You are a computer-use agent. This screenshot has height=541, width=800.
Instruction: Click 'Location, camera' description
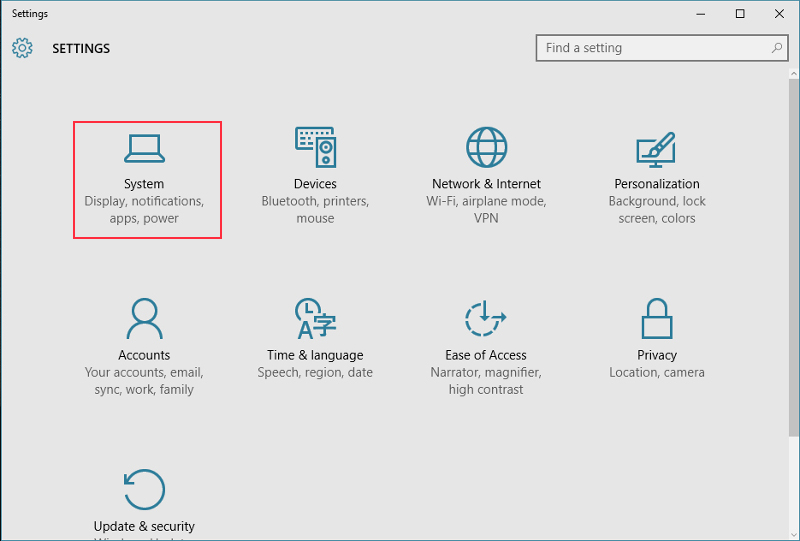(657, 373)
